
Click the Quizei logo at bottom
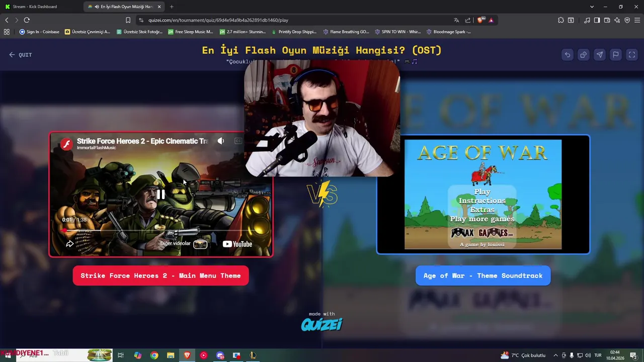(322, 324)
